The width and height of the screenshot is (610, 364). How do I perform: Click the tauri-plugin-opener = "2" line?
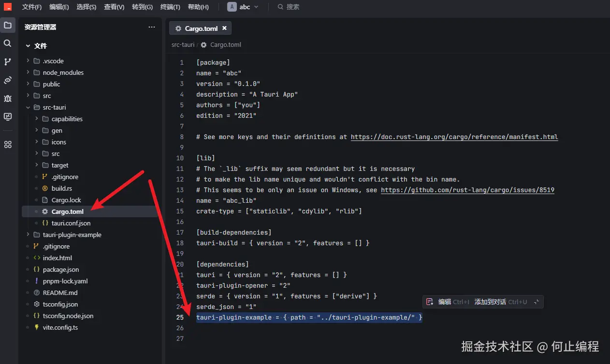(243, 285)
